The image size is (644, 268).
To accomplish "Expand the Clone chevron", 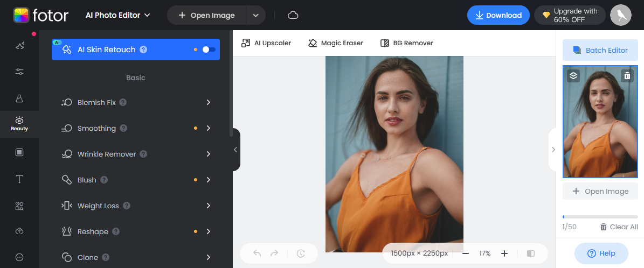I will [x=208, y=257].
